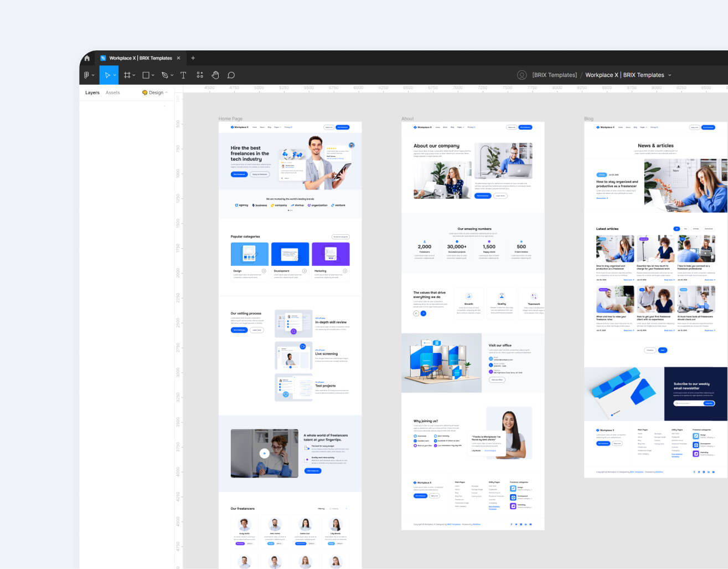728x569 pixels.
Task: Click the file icon on Workplace X tab
Action: click(x=103, y=58)
